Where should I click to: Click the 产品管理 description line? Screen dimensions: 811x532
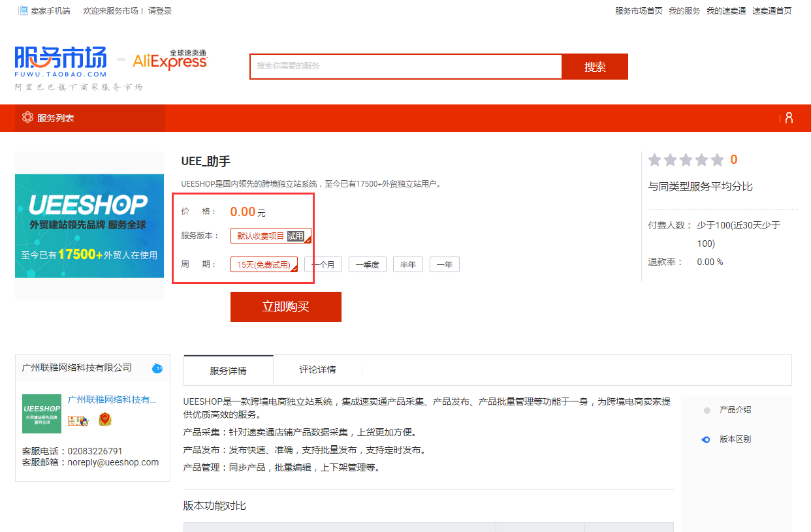(281, 467)
